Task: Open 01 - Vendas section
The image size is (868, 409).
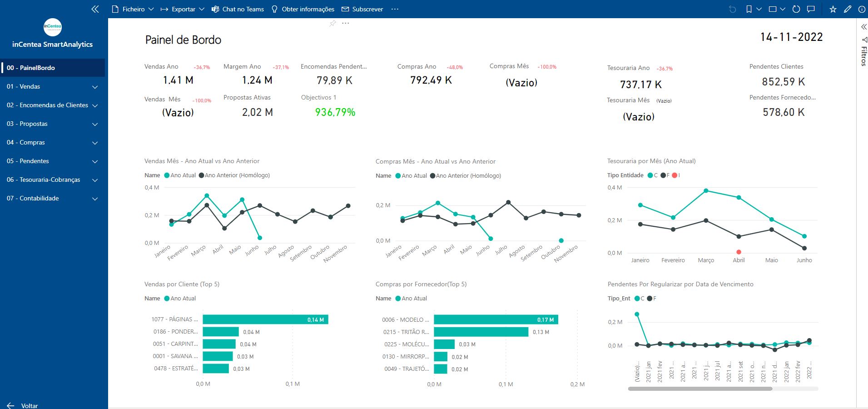Action: click(24, 86)
